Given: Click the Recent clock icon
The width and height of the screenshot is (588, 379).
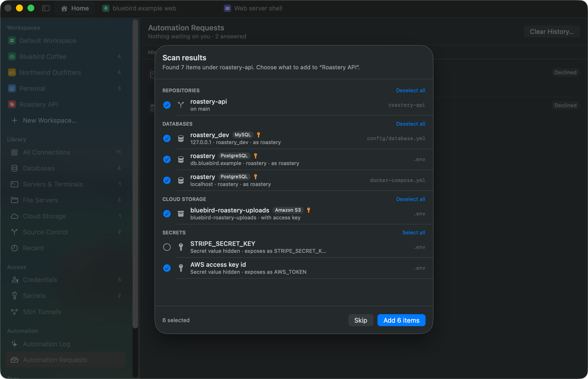Looking at the screenshot, I should pos(14,248).
